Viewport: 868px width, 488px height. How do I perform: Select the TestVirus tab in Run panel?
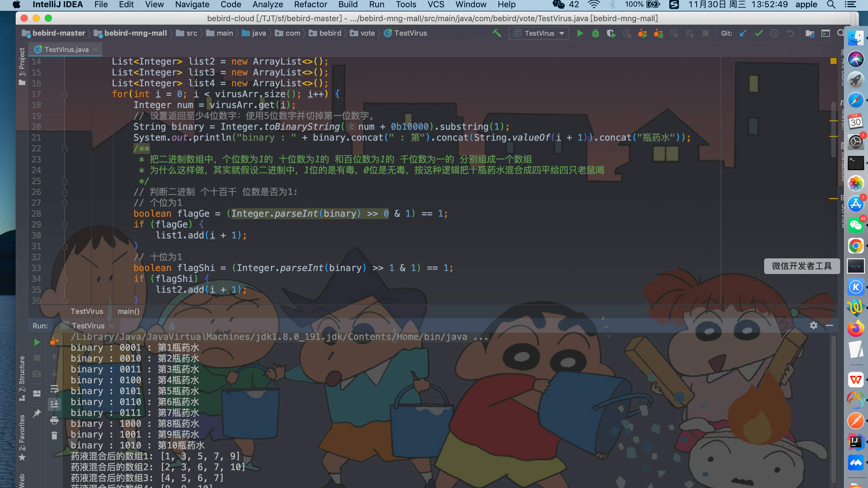tap(88, 326)
